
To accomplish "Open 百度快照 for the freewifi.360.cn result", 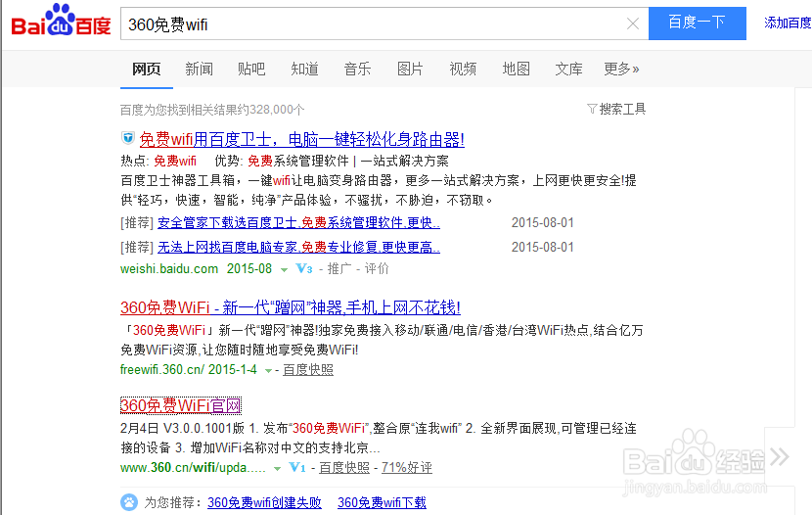I will [308, 369].
